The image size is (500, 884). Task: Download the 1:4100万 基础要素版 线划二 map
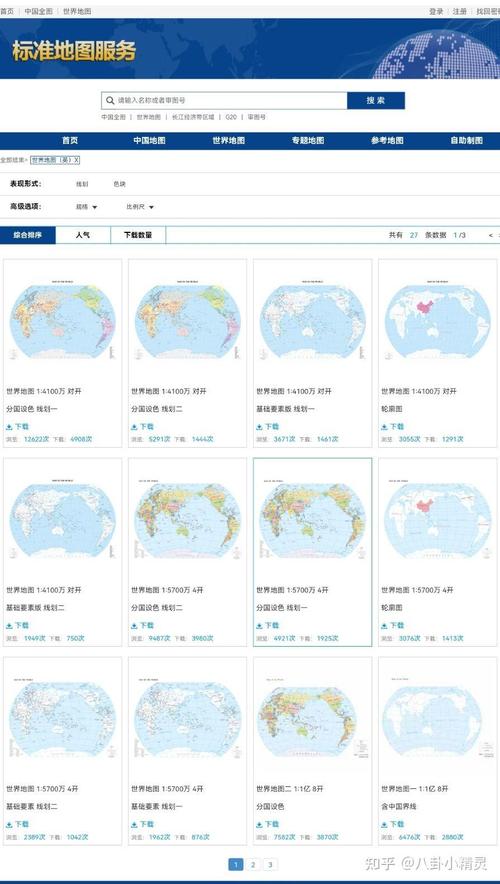[x=17, y=626]
